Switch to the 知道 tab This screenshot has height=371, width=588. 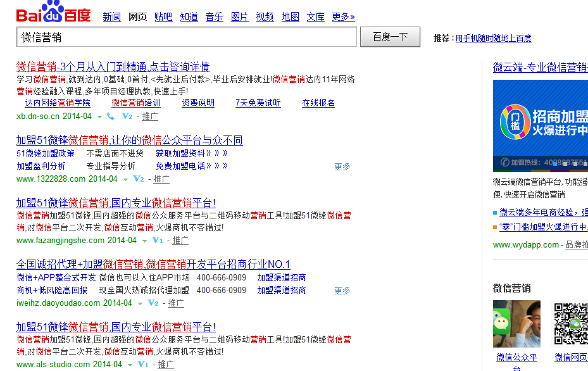click(x=189, y=17)
